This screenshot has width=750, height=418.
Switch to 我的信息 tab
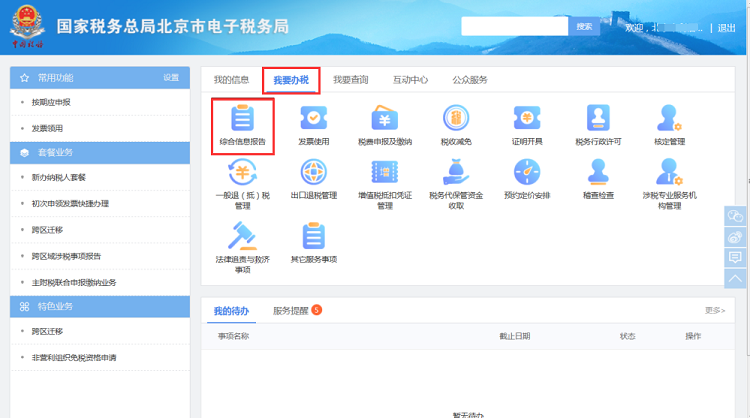pos(231,80)
